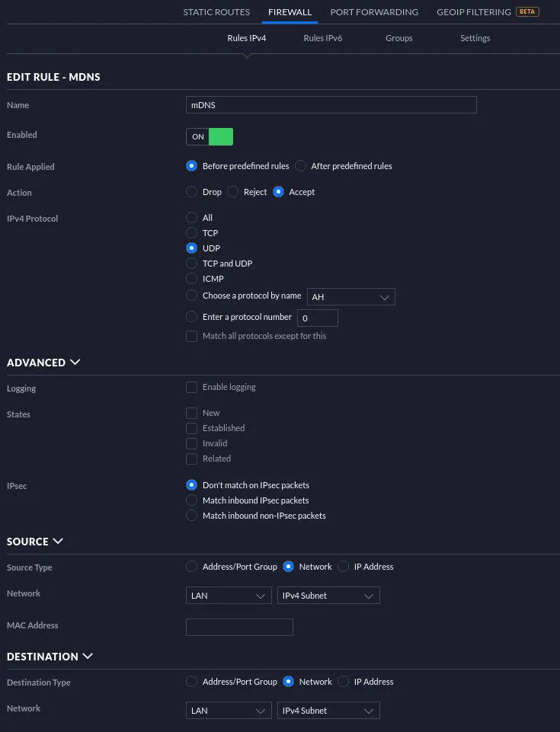Select ICMP protocol
The image size is (560, 732).
point(191,279)
